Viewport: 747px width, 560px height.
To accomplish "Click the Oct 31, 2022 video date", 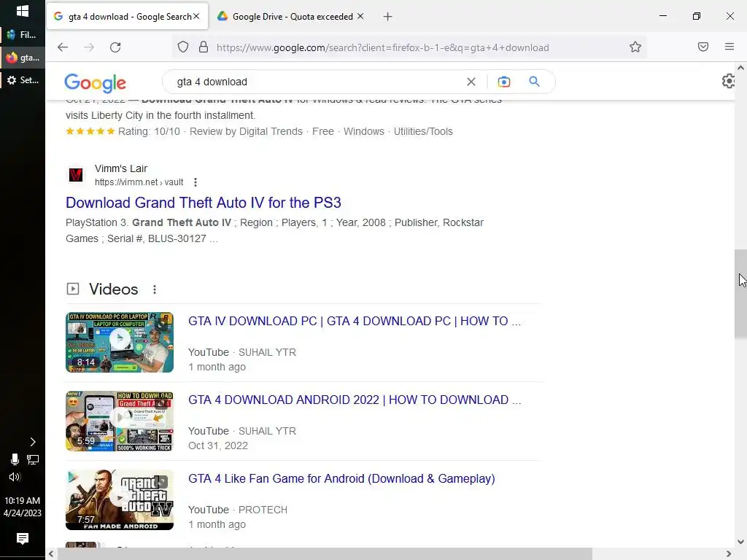I will (x=217, y=446).
